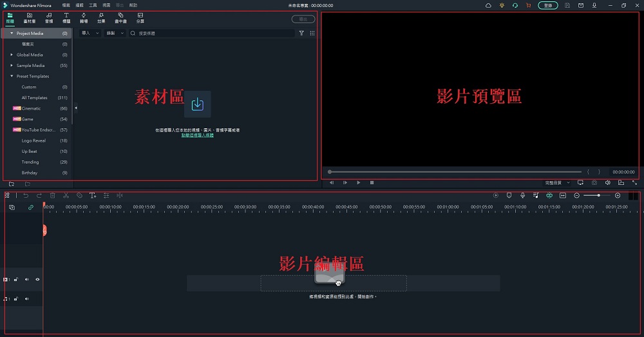644x337 pixels.
Task: Switch to the 素材庫 stock media tab
Action: point(29,17)
